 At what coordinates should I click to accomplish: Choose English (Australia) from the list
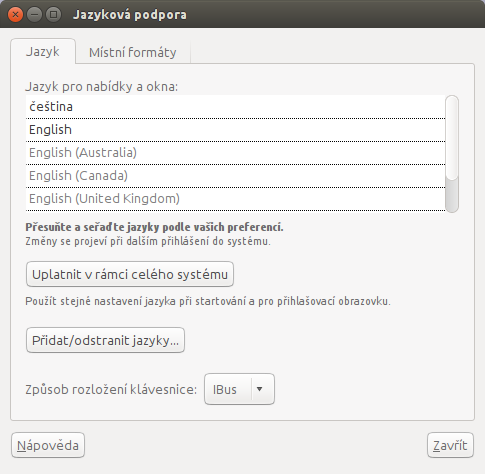(235, 153)
